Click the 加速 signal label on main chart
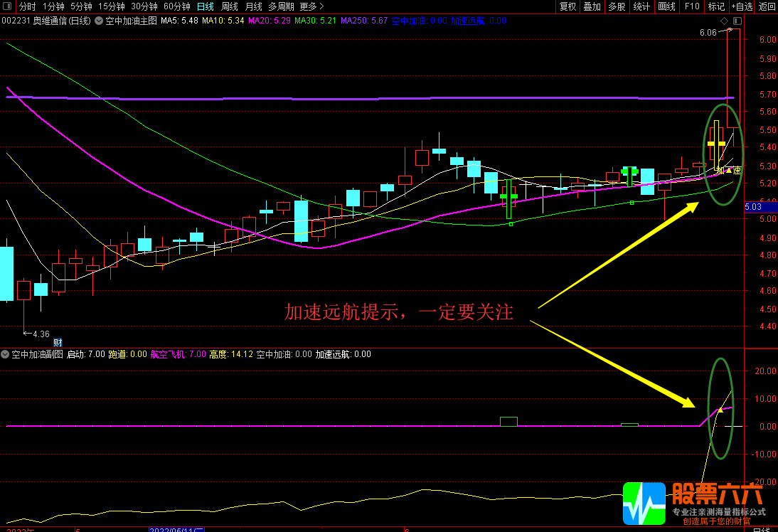Image resolution: width=778 pixels, height=532 pixels. [728, 171]
